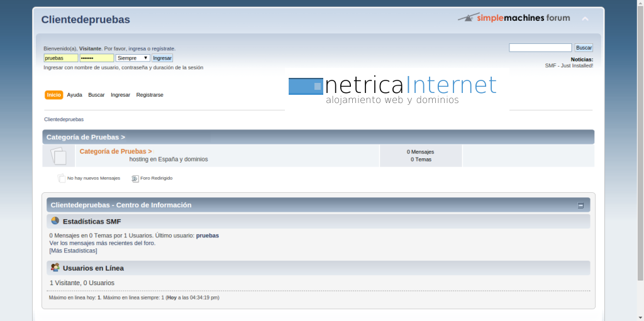Open the Registrarse menu item
The height and width of the screenshot is (321, 644).
[150, 95]
